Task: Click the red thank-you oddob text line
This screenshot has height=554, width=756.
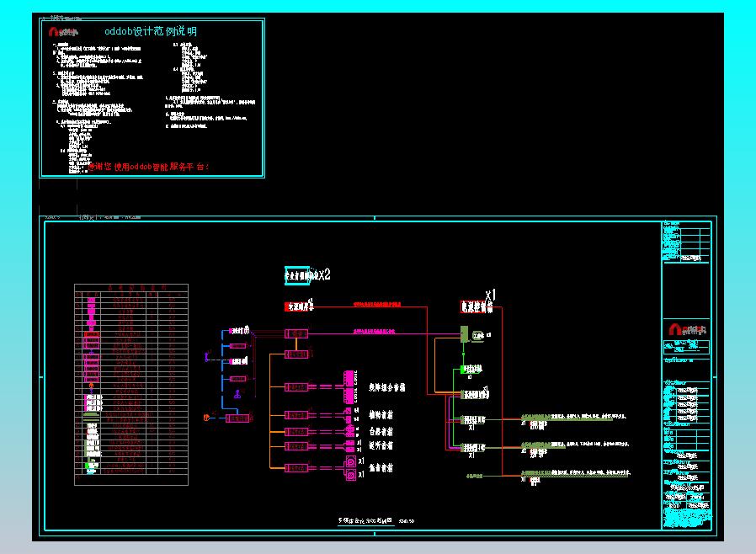Action: [148, 167]
